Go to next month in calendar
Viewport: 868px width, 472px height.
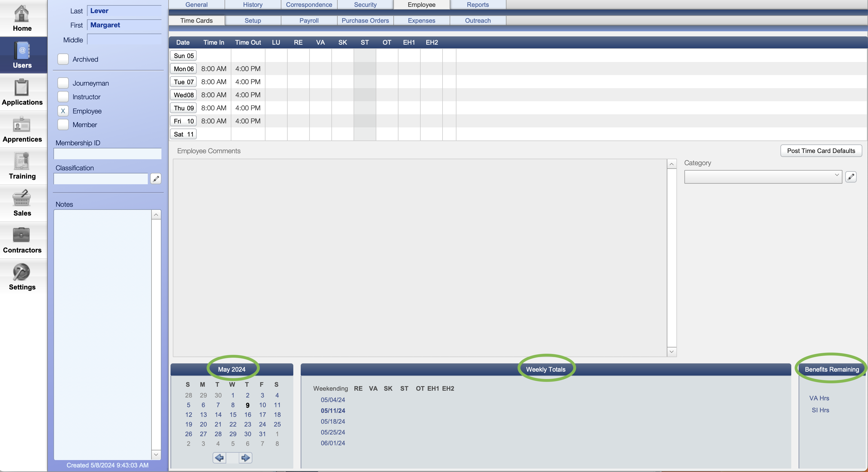tap(245, 458)
